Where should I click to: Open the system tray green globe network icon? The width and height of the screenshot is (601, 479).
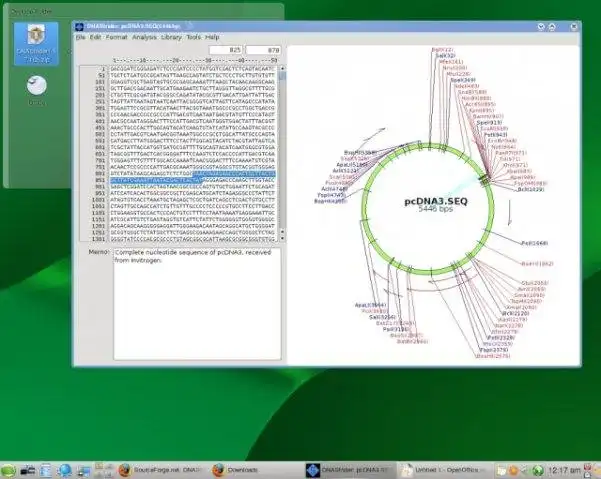538,470
